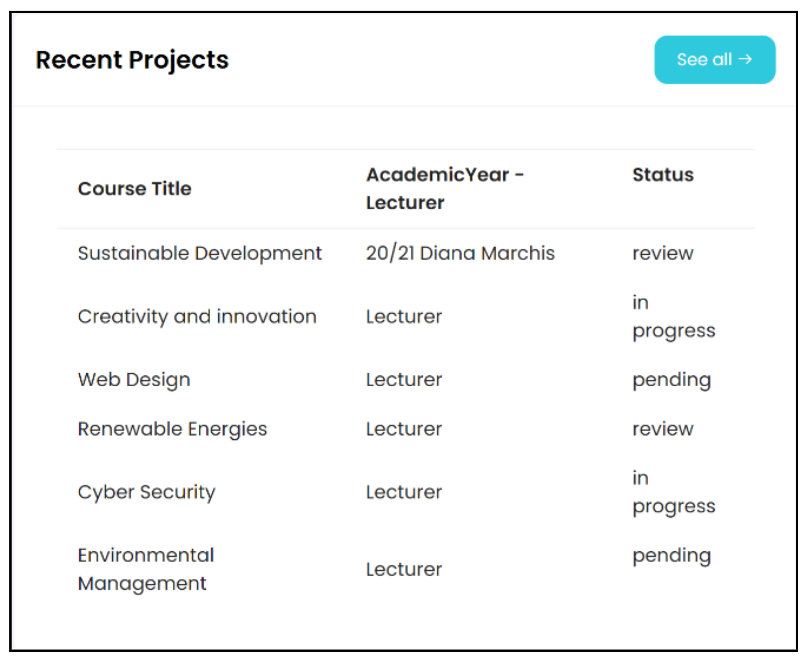Click review status of Sustainable Development
This screenshot has width=812, height=663.
tap(663, 253)
